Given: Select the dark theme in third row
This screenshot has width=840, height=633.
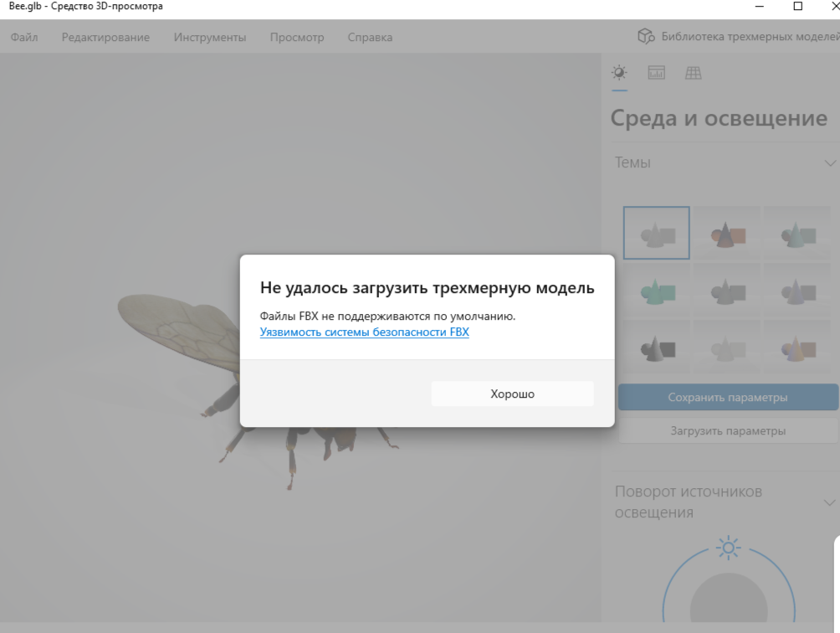Looking at the screenshot, I should click(656, 347).
